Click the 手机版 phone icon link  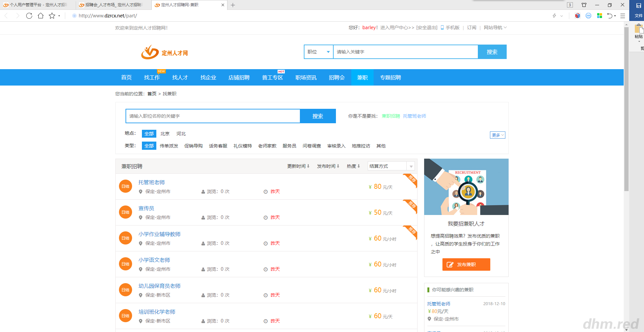click(x=450, y=28)
